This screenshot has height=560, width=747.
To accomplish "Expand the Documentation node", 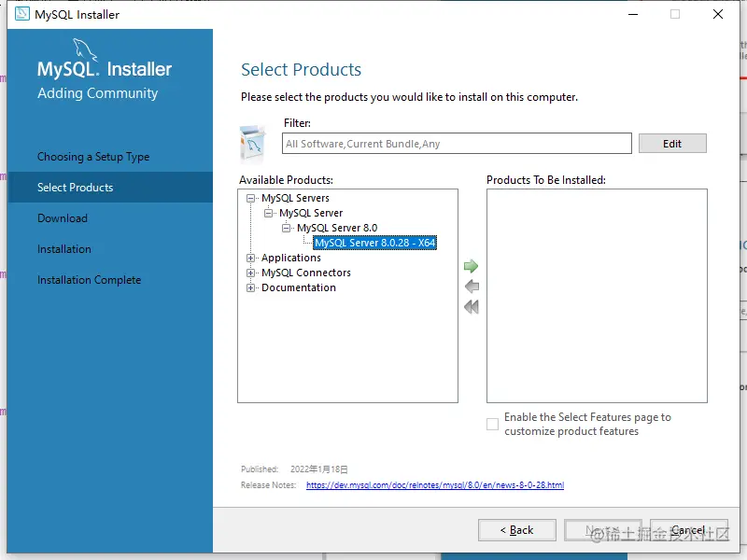I will tap(250, 288).
